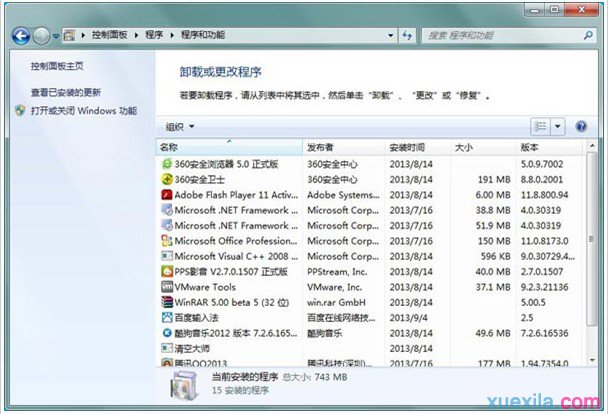Image resolution: width=608 pixels, height=414 pixels.
Task: Click version cell 11.0.8173.0
Action: (544, 241)
